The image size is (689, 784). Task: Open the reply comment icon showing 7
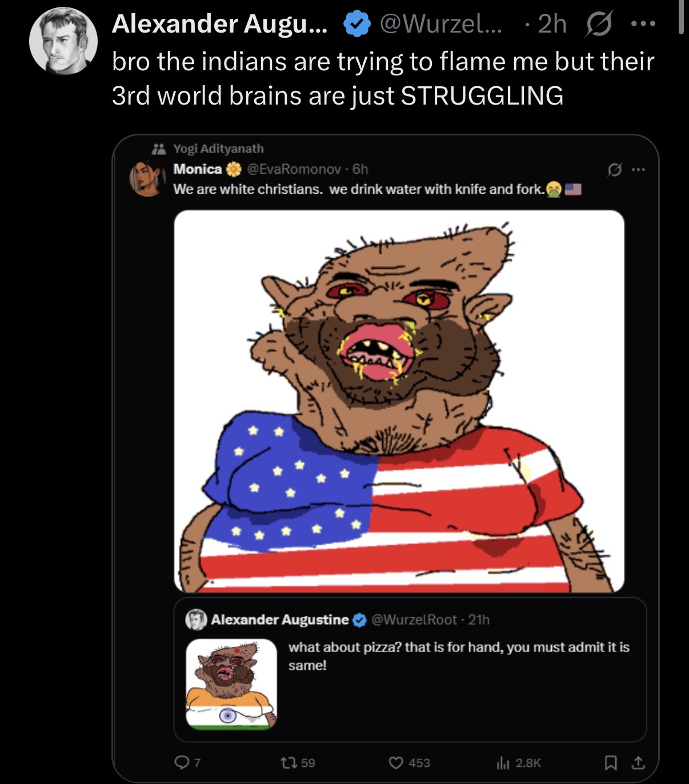click(x=187, y=762)
